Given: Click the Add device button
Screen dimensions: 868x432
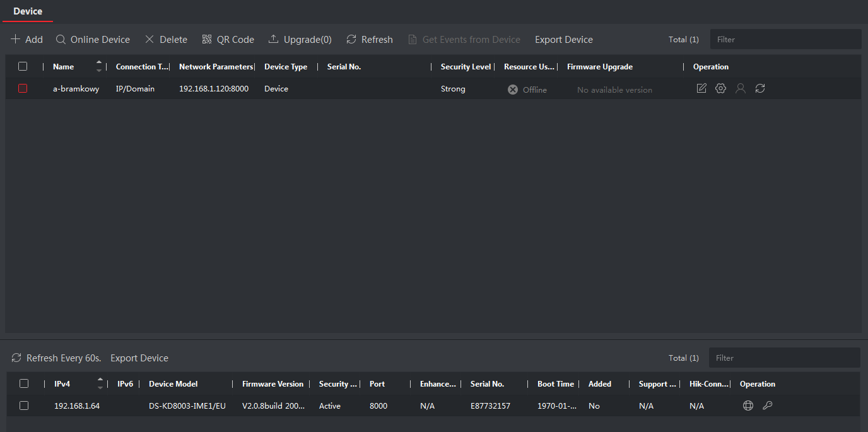Looking at the screenshot, I should pos(27,40).
